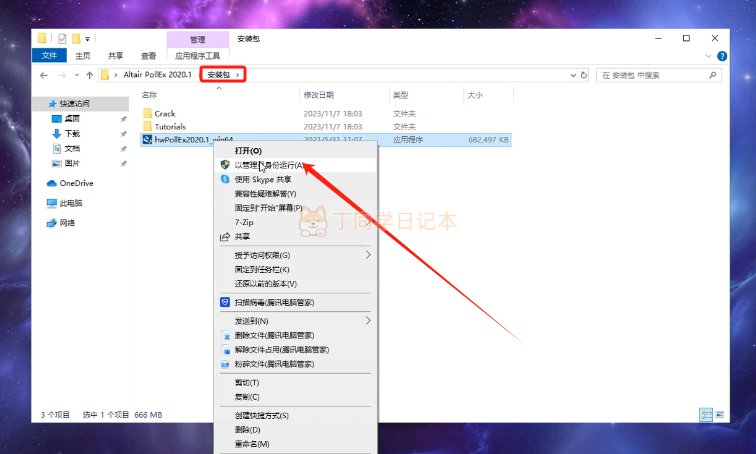Viewport: 756px width, 454px height.
Task: Choose 打开(O) in the context menu
Action: tap(295, 151)
